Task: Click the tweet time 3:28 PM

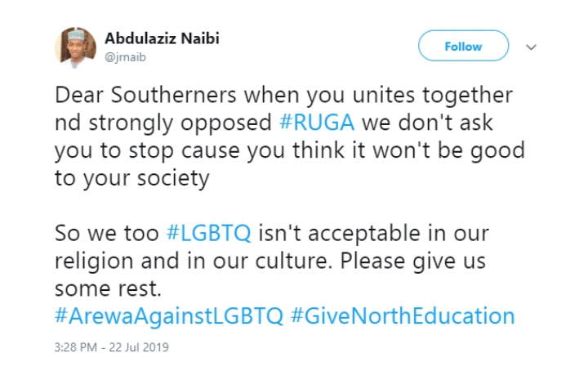Action: coord(78,346)
